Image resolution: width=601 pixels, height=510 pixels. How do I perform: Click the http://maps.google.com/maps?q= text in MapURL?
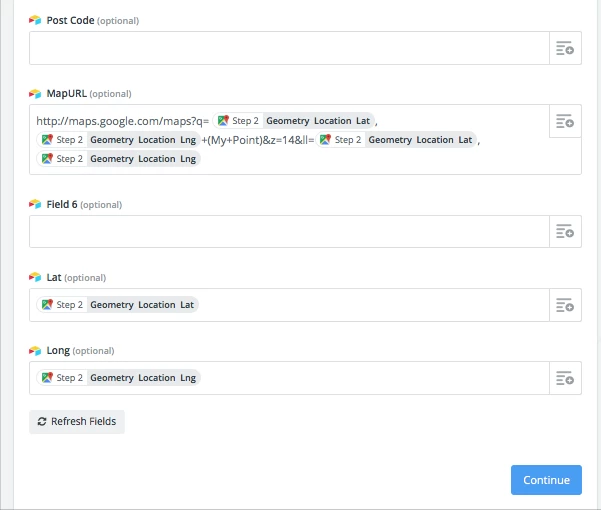point(123,121)
